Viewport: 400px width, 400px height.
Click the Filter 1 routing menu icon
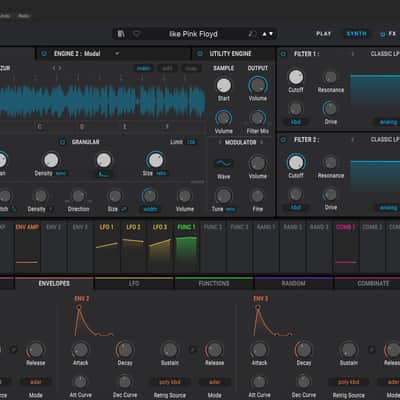point(353,54)
